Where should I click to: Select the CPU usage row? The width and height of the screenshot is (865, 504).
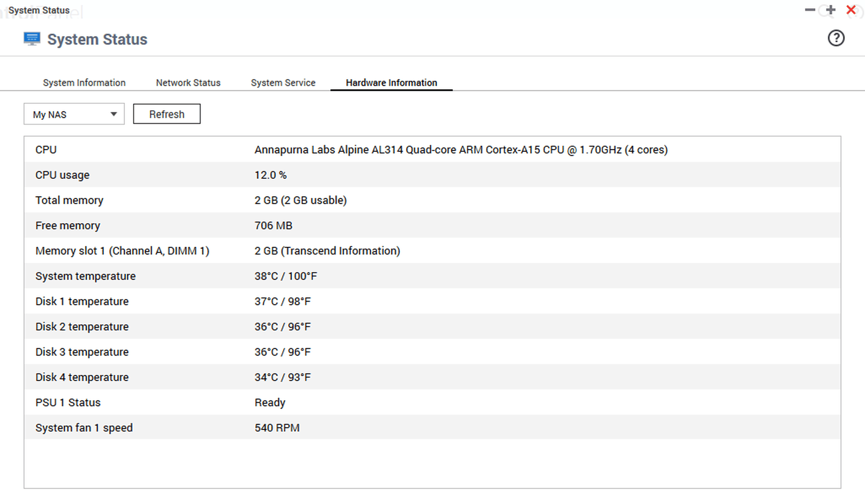[x=432, y=175]
